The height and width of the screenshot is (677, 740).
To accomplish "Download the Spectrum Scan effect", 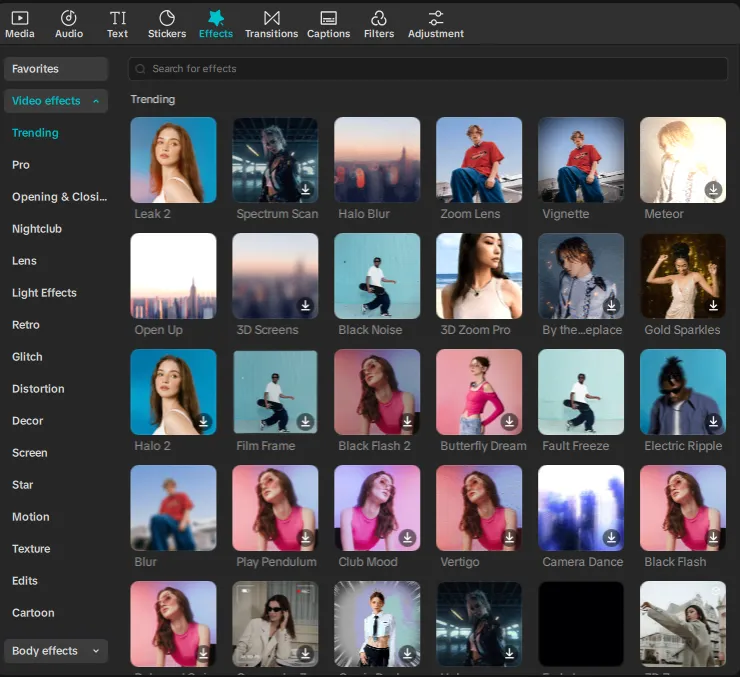I will (x=305, y=190).
